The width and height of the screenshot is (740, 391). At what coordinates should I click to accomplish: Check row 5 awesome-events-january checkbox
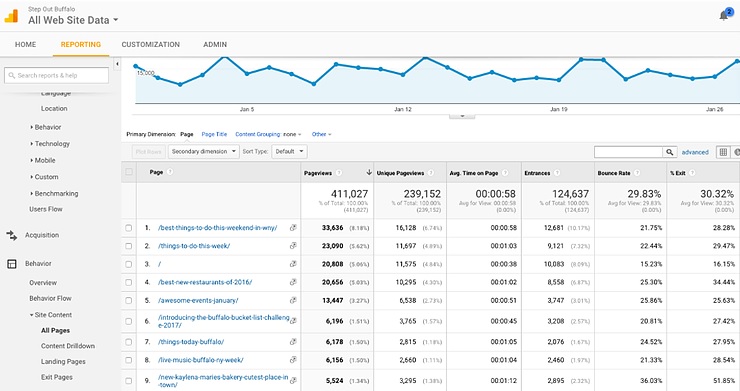click(x=128, y=300)
